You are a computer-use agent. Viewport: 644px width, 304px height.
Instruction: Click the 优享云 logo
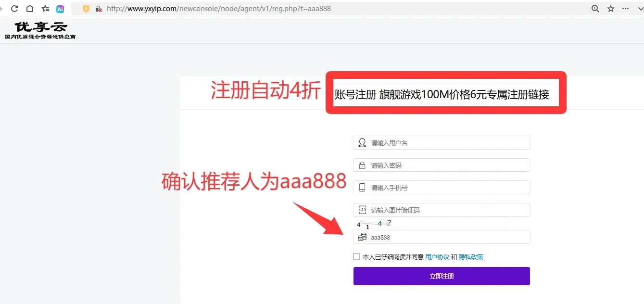coord(40,30)
